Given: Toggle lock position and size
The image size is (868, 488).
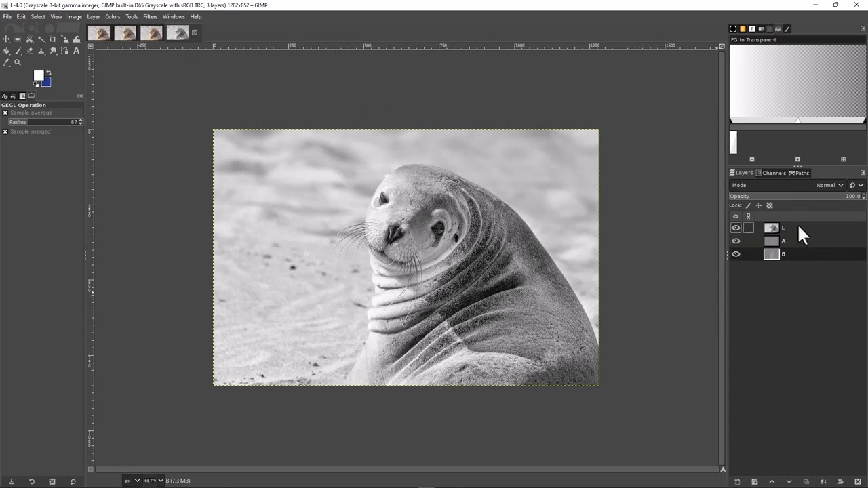Looking at the screenshot, I should click(x=759, y=205).
